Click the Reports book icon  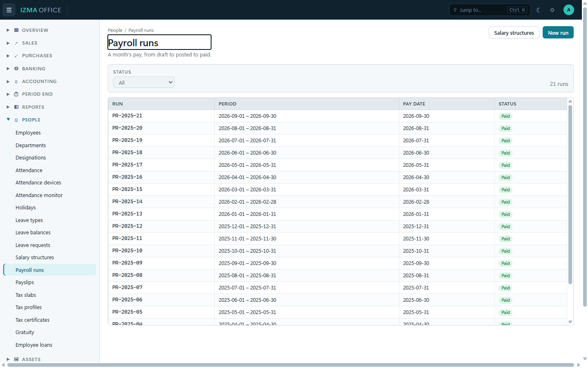tap(16, 107)
